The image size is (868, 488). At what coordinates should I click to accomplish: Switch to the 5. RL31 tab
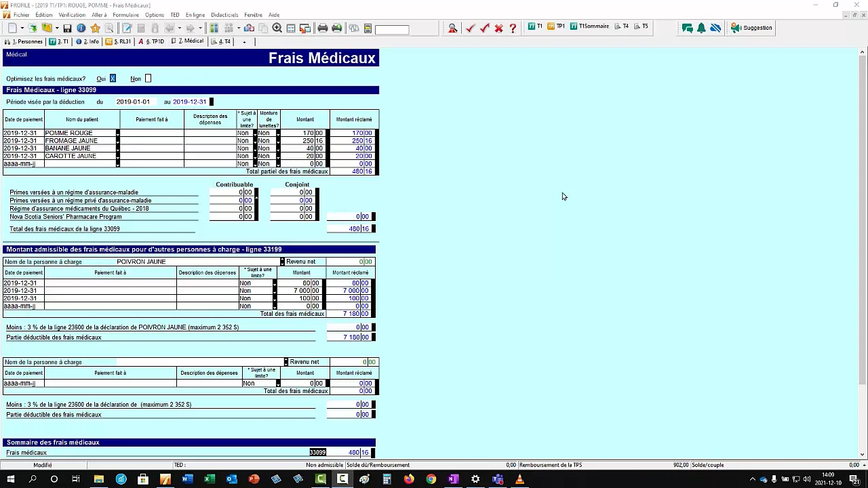point(118,41)
